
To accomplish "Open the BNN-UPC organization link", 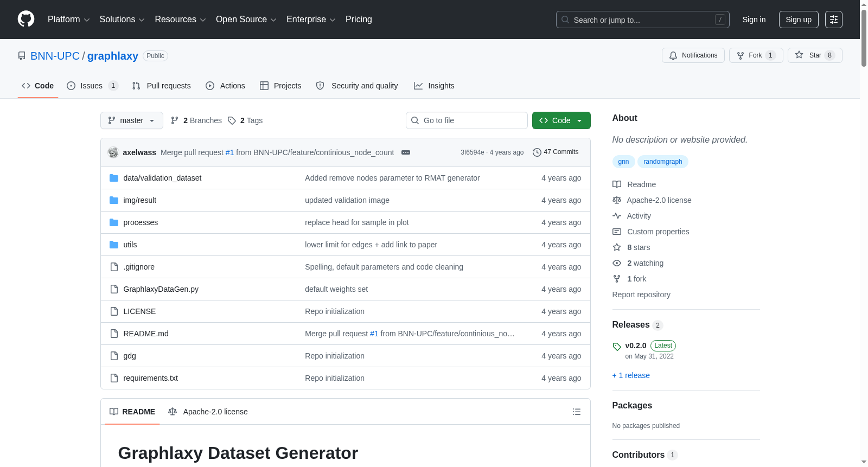I will pos(55,56).
